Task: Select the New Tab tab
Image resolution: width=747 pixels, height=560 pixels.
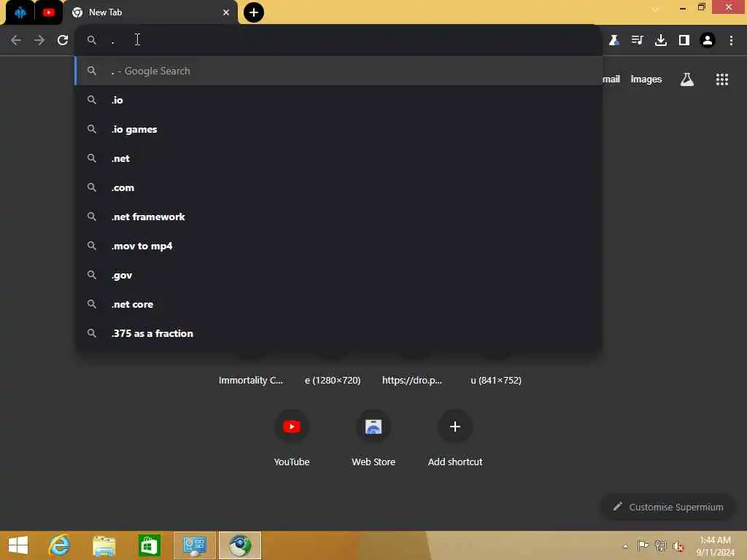Action: [150, 12]
